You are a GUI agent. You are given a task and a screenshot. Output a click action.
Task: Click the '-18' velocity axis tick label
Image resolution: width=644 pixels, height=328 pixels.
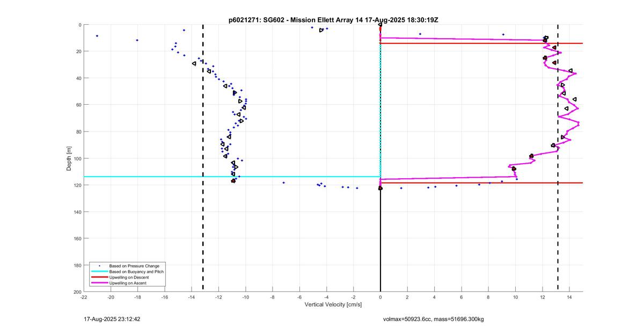tap(138, 297)
